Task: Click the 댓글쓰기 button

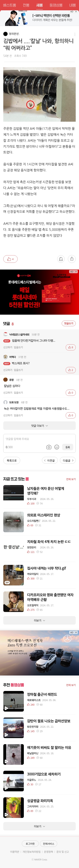Action: pyautogui.click(x=69, y=324)
